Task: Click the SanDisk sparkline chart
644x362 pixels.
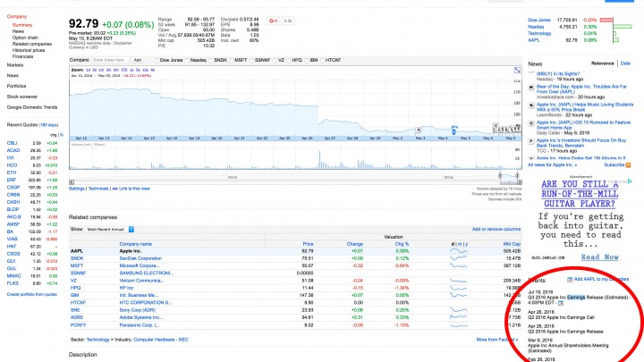Action: [458, 258]
